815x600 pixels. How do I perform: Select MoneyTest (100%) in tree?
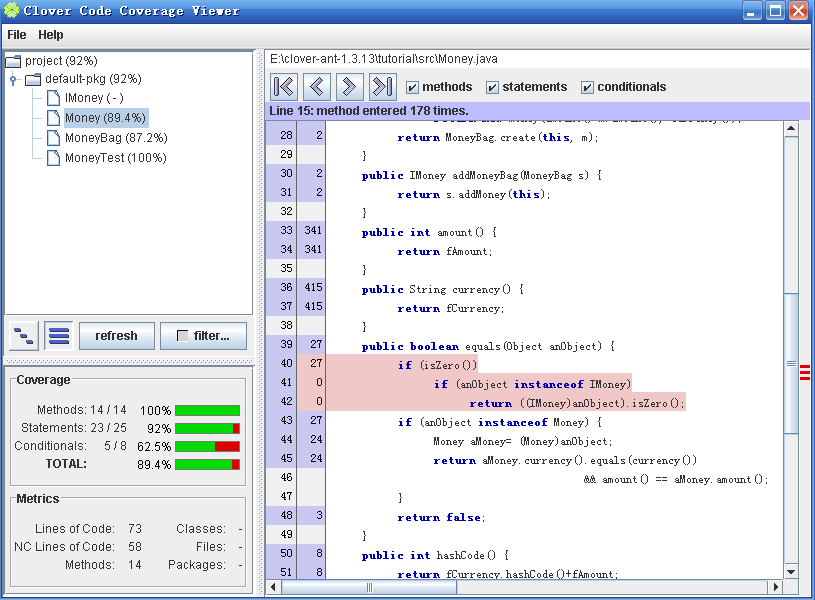click(x=115, y=158)
